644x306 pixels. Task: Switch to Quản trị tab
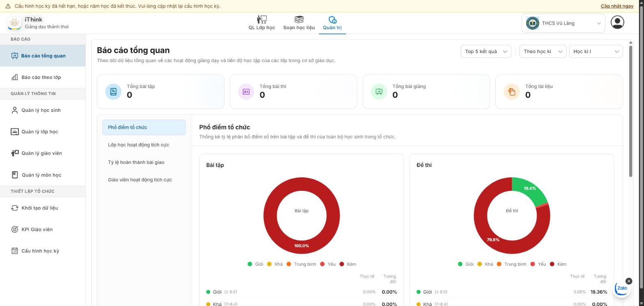[332, 23]
